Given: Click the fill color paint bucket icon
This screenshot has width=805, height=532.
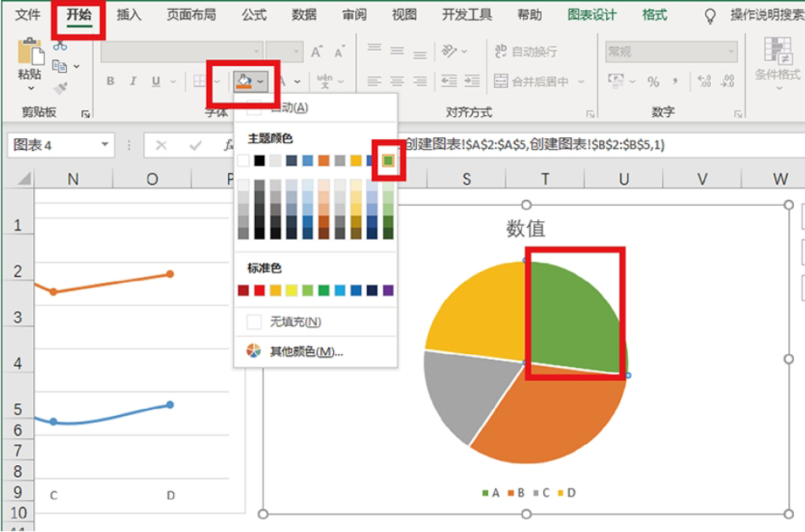Looking at the screenshot, I should point(244,81).
